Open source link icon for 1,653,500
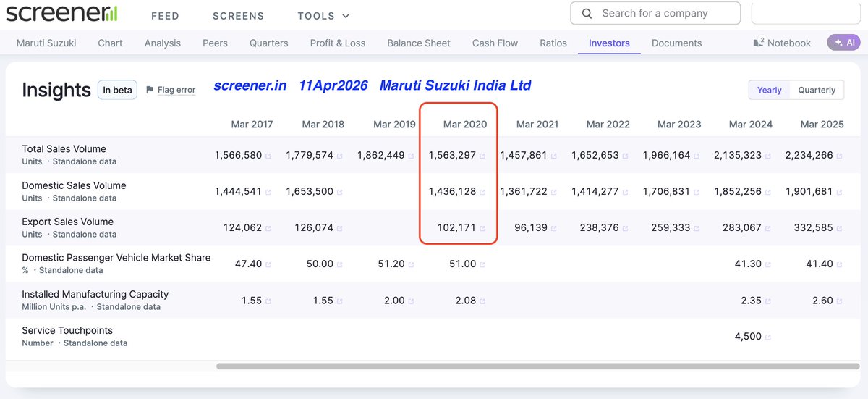This screenshot has height=399, width=868. click(x=339, y=192)
